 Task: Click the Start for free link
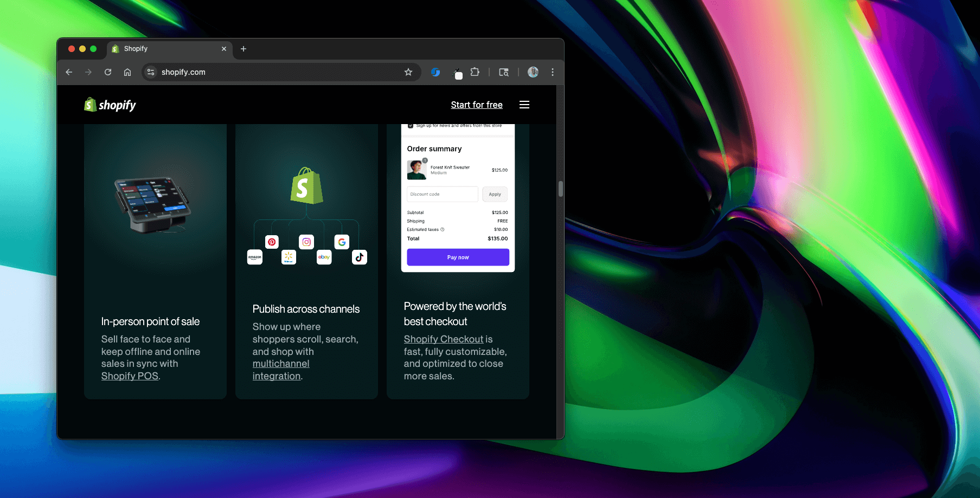coord(477,105)
